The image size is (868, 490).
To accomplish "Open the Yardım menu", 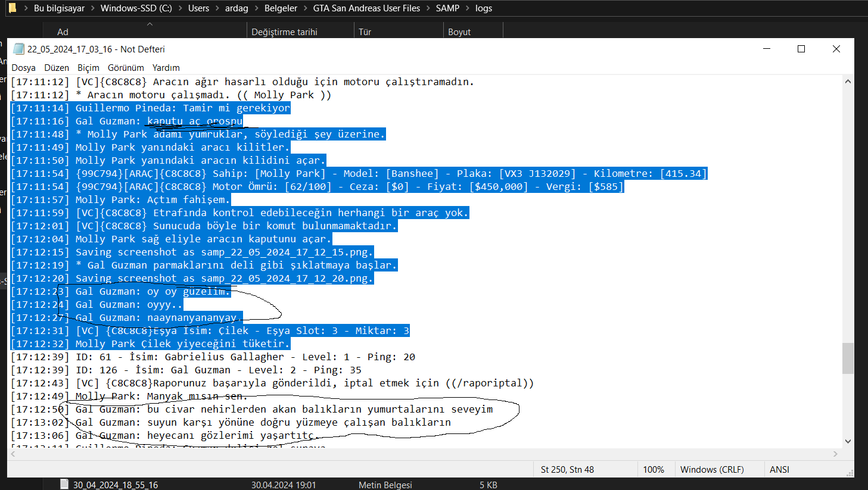I will (166, 68).
